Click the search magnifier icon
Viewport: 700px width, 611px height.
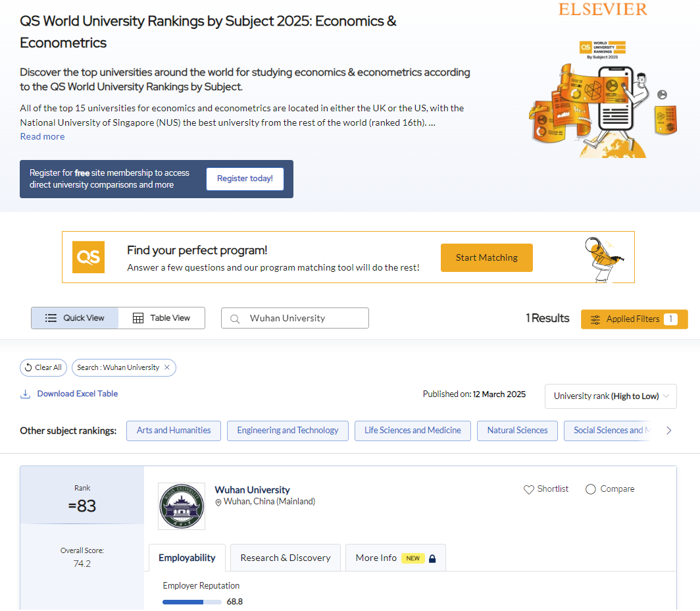point(235,319)
